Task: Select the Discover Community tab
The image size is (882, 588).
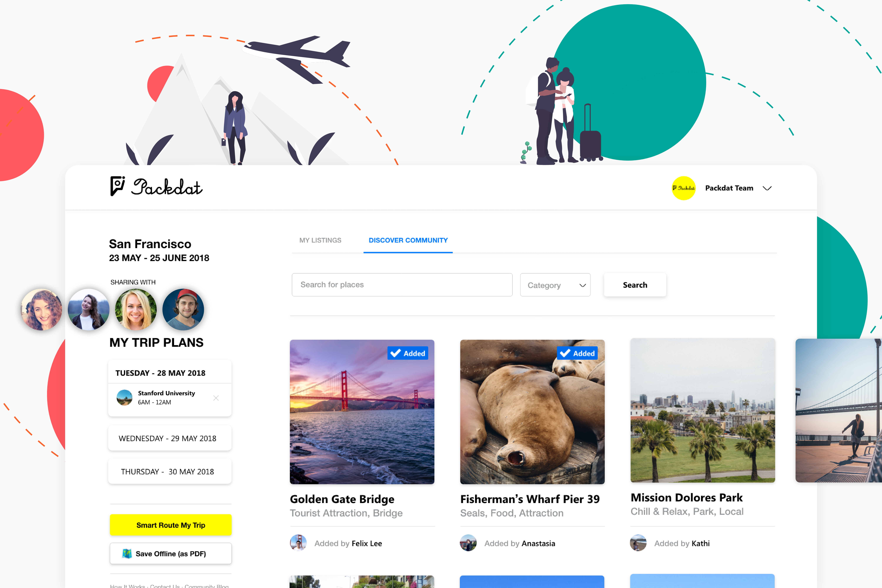Action: (408, 240)
